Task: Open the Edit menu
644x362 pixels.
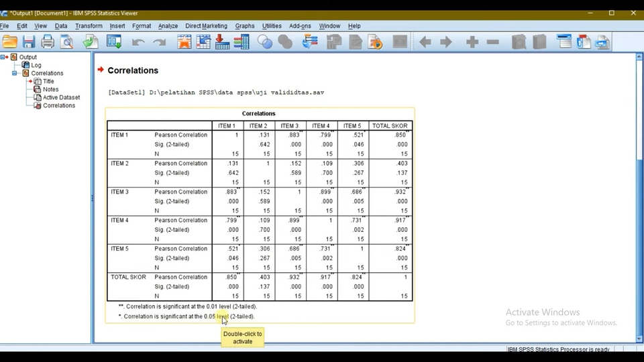Action: [x=21, y=26]
